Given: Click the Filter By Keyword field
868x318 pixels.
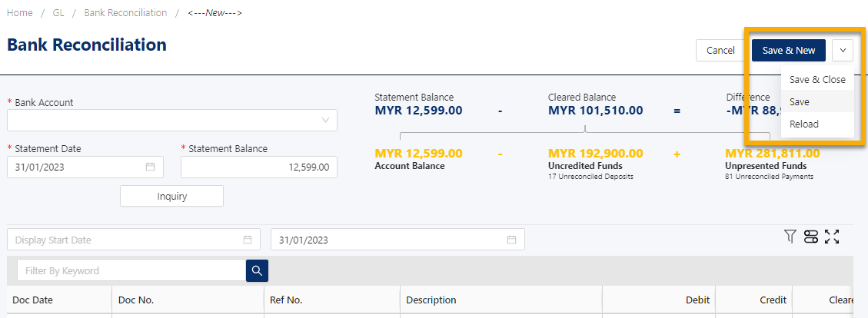Looking at the screenshot, I should (131, 270).
